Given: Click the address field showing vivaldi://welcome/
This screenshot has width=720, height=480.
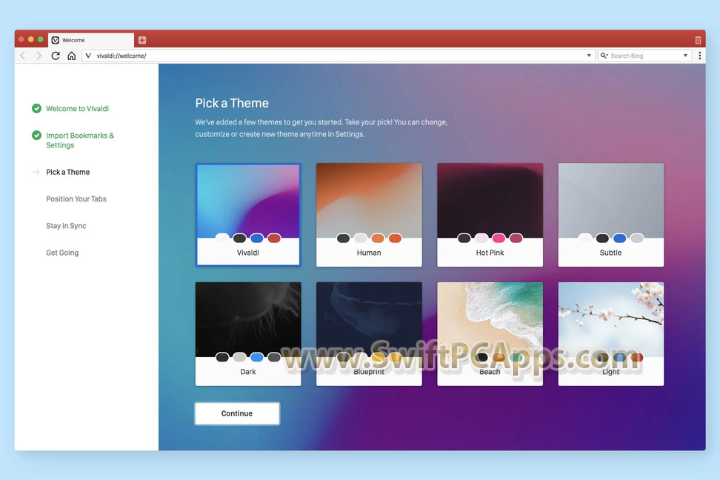Looking at the screenshot, I should point(338,56).
